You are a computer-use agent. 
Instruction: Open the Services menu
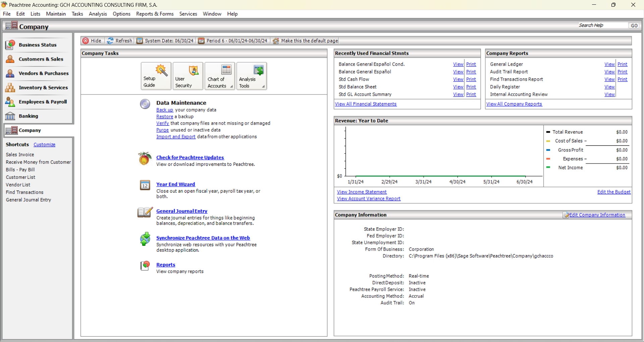[188, 14]
